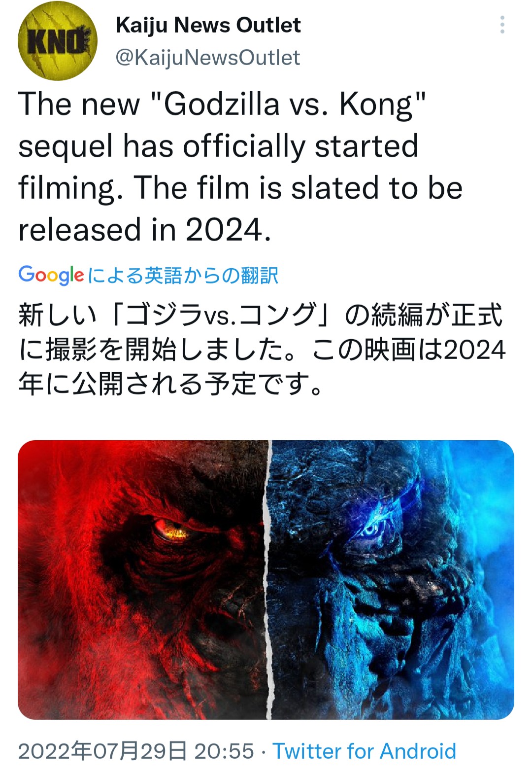Click the 2022年07月29日 date in the timestamp
532x777 pixels.
102,751
